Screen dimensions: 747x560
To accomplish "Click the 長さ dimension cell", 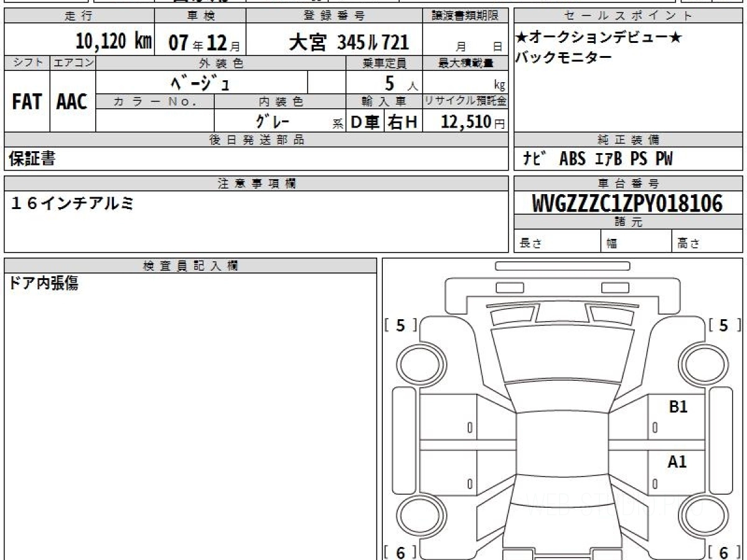I will click(558, 241).
